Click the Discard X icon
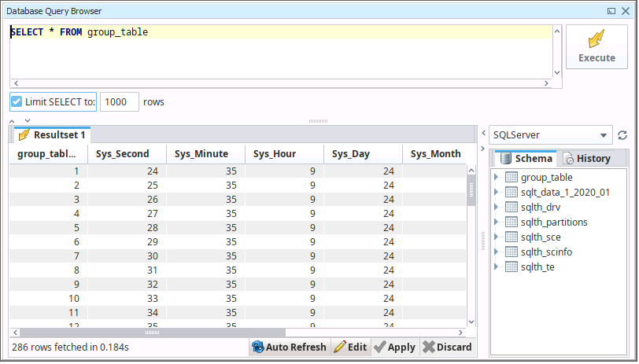Viewport: 639px width, 364px height. [429, 347]
